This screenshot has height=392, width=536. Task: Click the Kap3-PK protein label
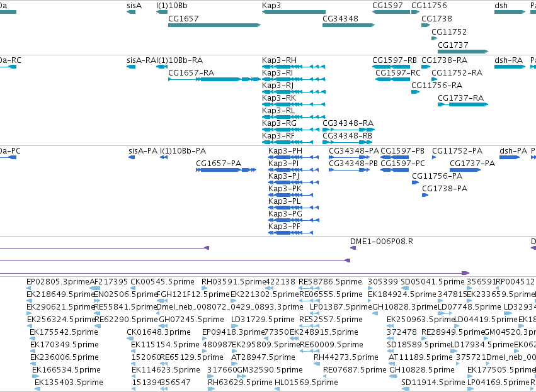pyautogui.click(x=285, y=189)
